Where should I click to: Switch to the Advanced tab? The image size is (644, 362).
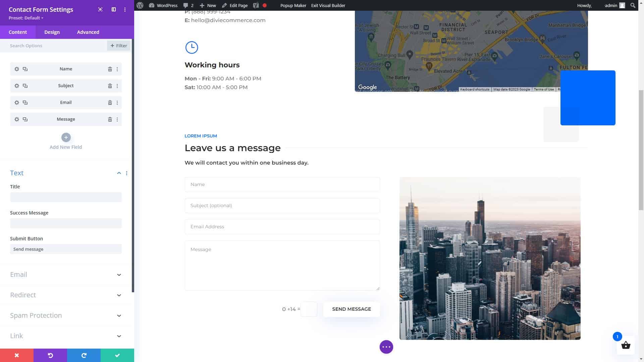(88, 32)
